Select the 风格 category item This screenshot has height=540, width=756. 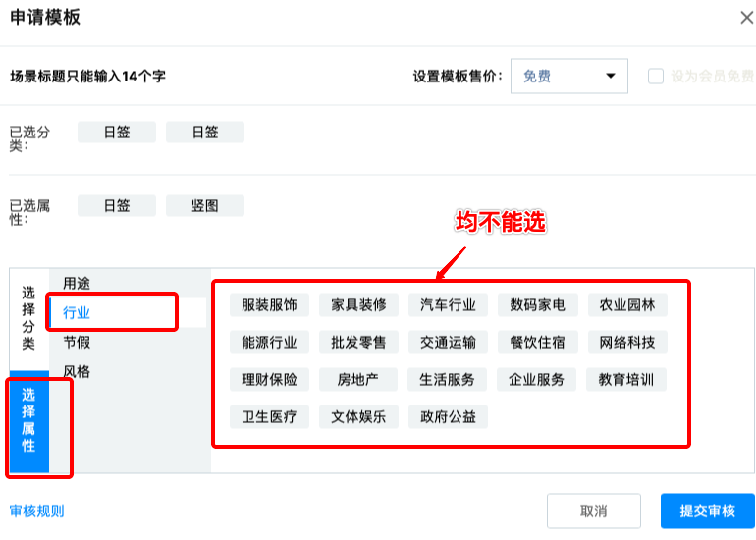point(77,371)
